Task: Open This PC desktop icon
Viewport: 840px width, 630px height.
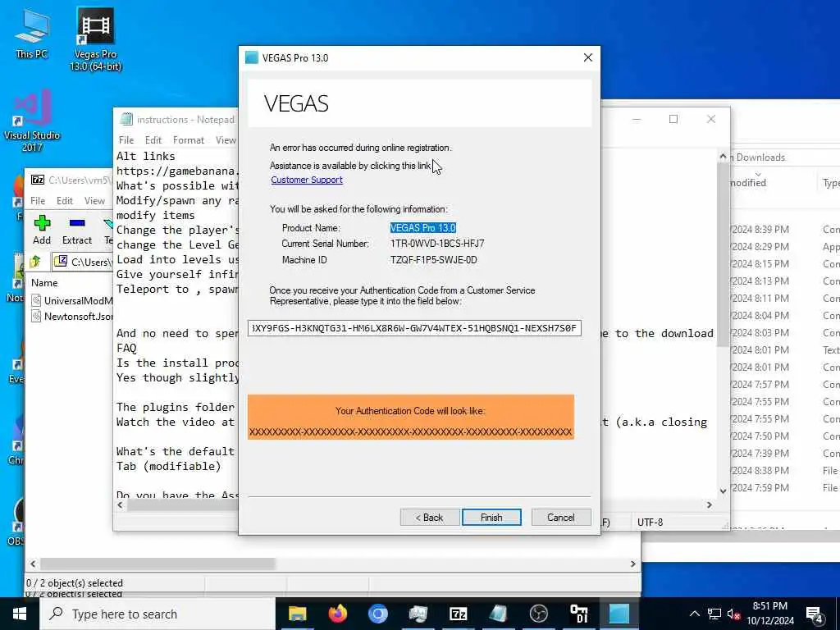Action: point(32,33)
